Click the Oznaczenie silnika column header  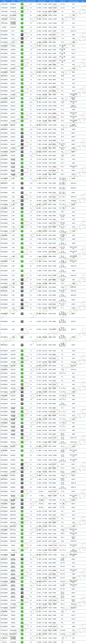click(73, 1)
